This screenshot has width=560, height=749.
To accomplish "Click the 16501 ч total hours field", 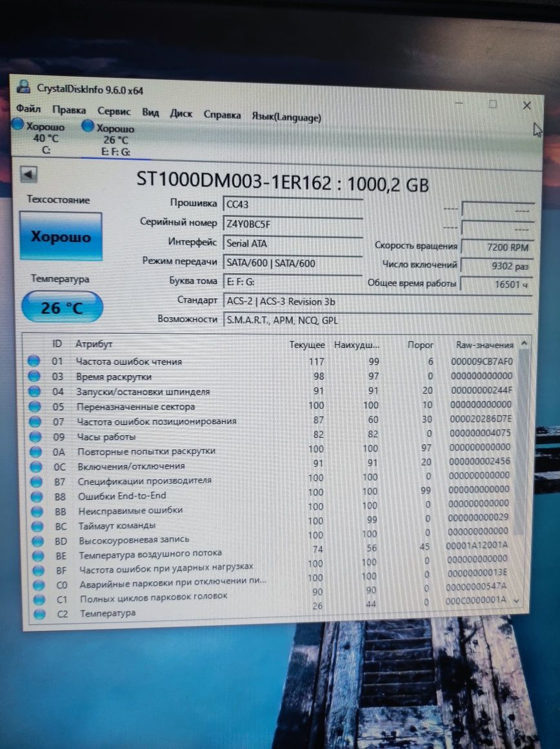I will [497, 284].
